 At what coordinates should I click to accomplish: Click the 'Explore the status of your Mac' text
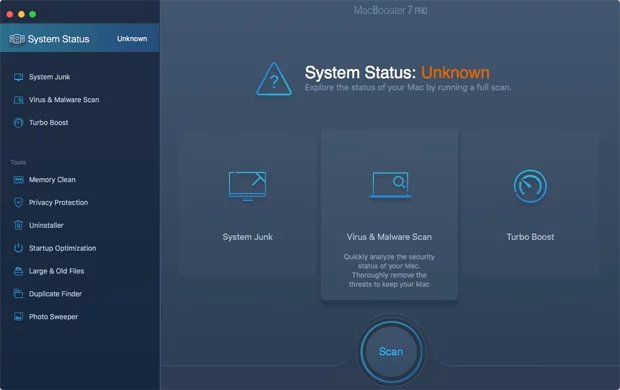pos(408,87)
